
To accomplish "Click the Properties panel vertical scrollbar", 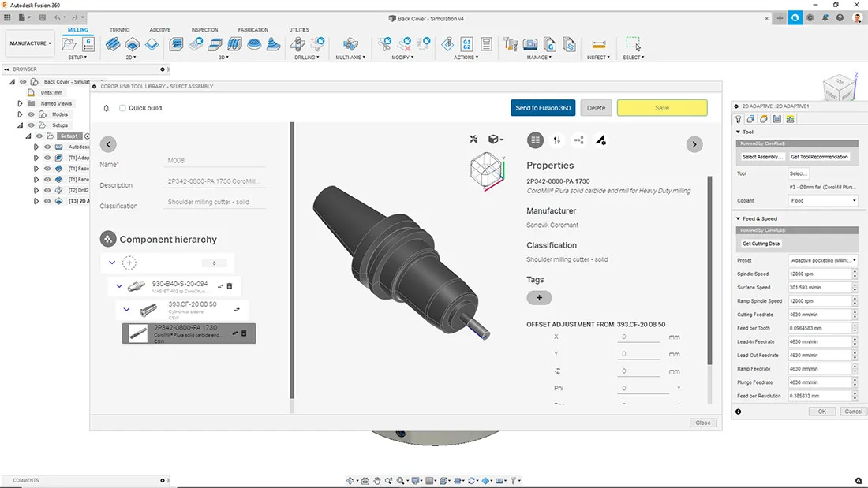I will (709, 270).
